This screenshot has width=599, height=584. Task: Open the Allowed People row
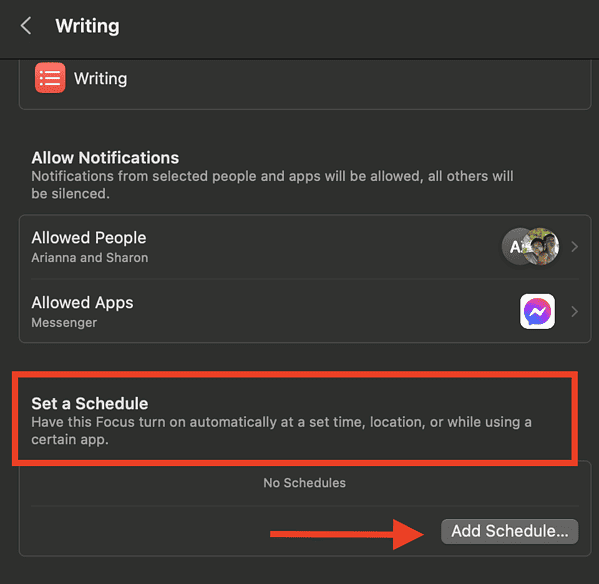[x=305, y=247]
